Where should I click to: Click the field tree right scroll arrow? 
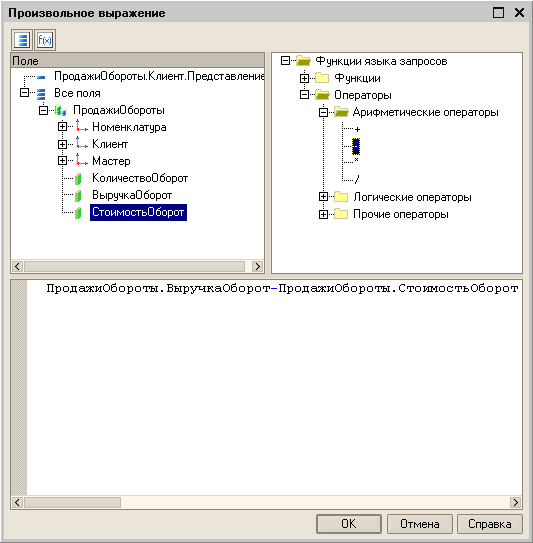[257, 266]
